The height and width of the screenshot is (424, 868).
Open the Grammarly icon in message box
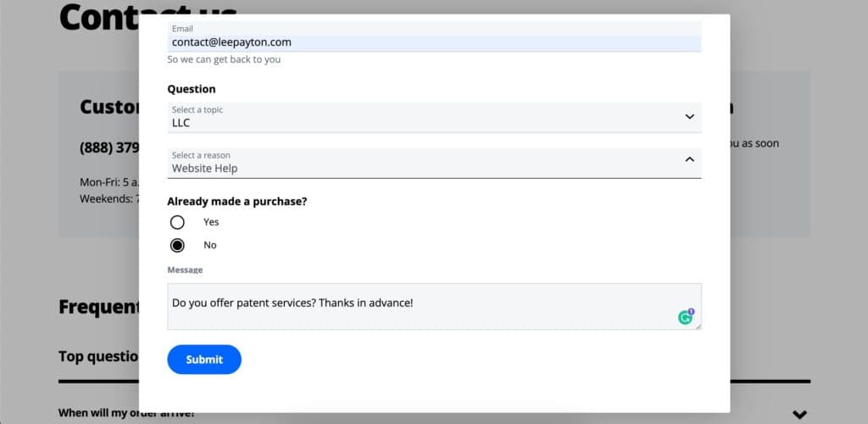tap(686, 316)
